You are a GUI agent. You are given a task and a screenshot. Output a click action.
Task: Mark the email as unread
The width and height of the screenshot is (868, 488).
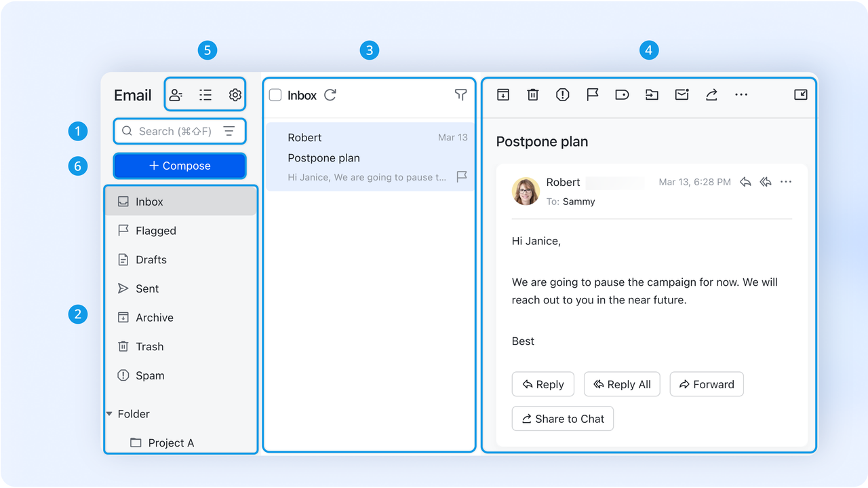[x=682, y=95]
